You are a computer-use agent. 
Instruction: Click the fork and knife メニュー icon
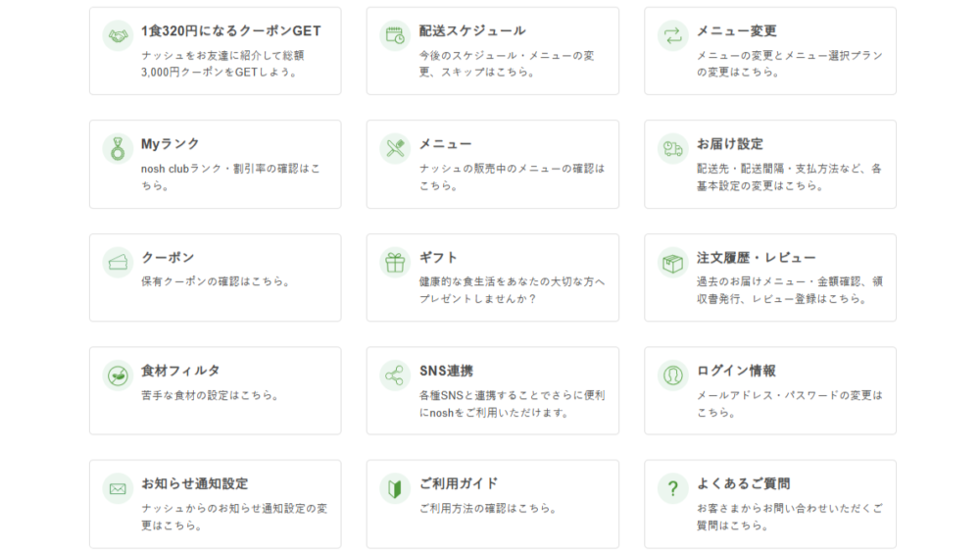click(x=395, y=149)
